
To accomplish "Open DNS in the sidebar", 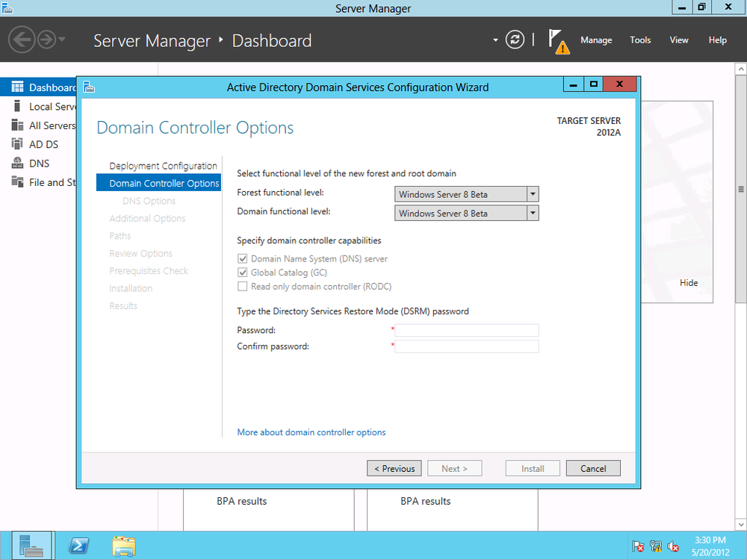I will 38,163.
